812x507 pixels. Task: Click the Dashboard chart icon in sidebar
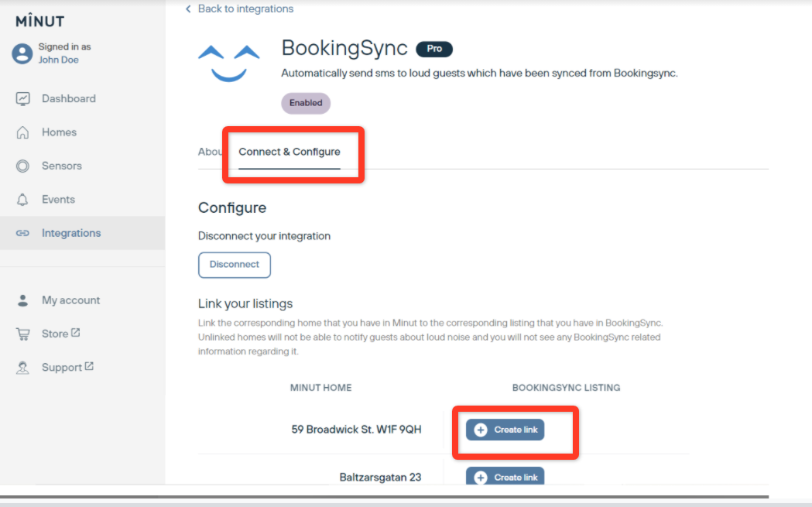(23, 99)
